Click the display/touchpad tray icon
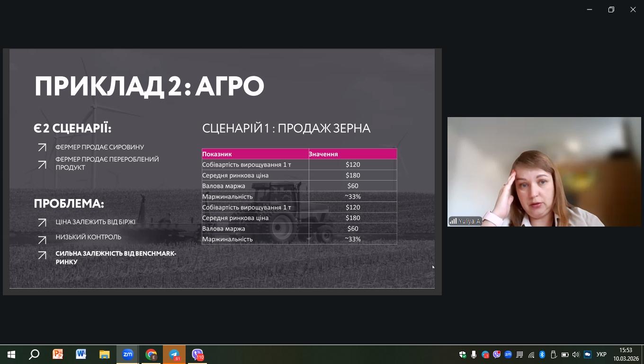This screenshot has width=644, height=364. 519,355
